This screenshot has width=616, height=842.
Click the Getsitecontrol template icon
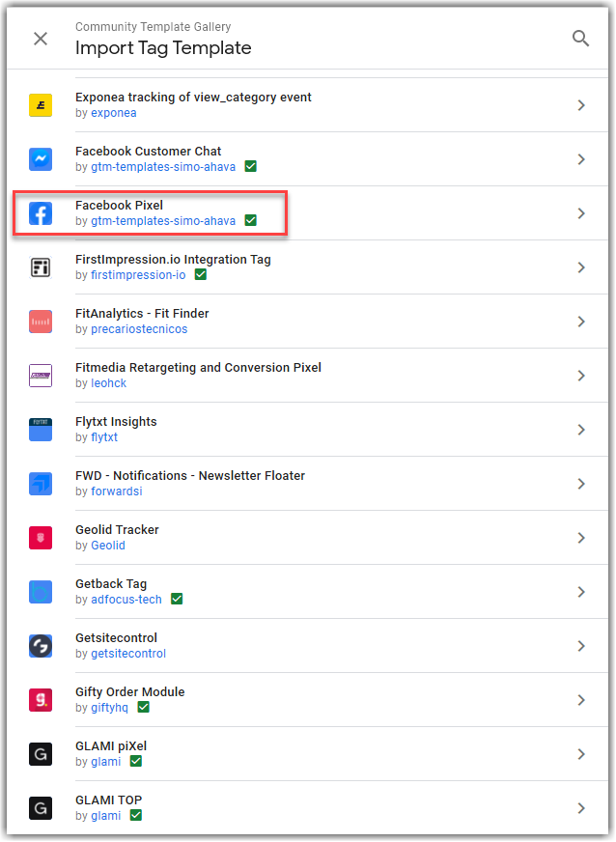(41, 646)
